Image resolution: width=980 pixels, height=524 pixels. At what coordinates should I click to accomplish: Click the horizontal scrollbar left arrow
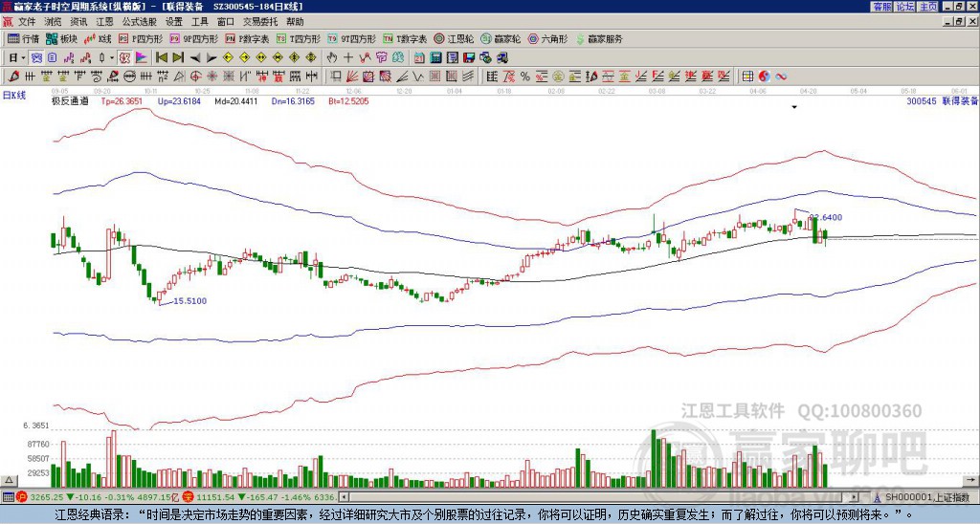point(344,497)
